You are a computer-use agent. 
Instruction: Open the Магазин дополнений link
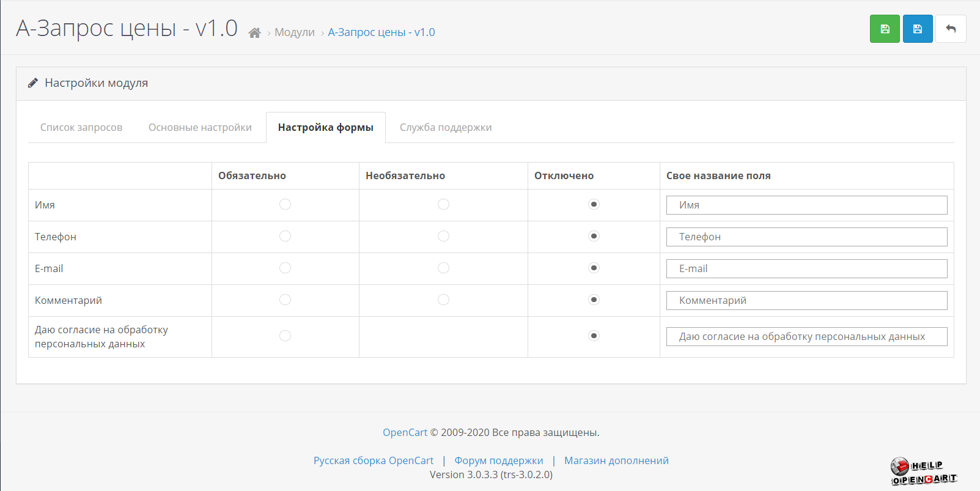tap(616, 460)
